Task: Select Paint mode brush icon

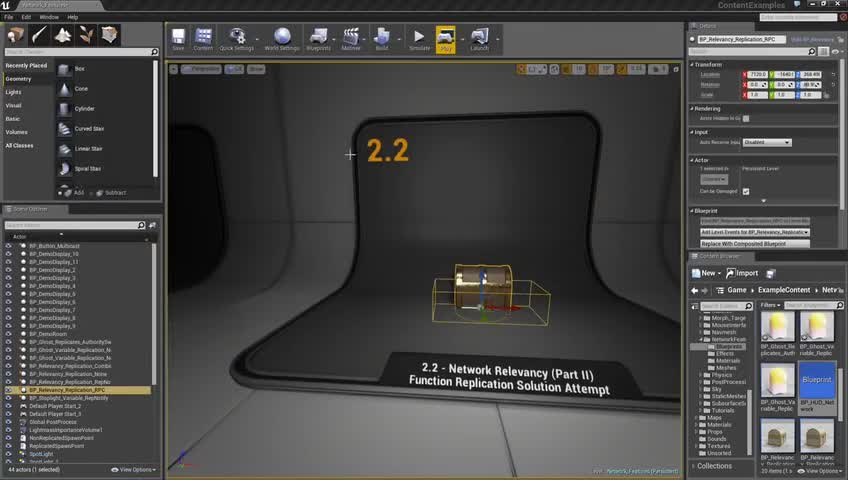Action: 39,35
